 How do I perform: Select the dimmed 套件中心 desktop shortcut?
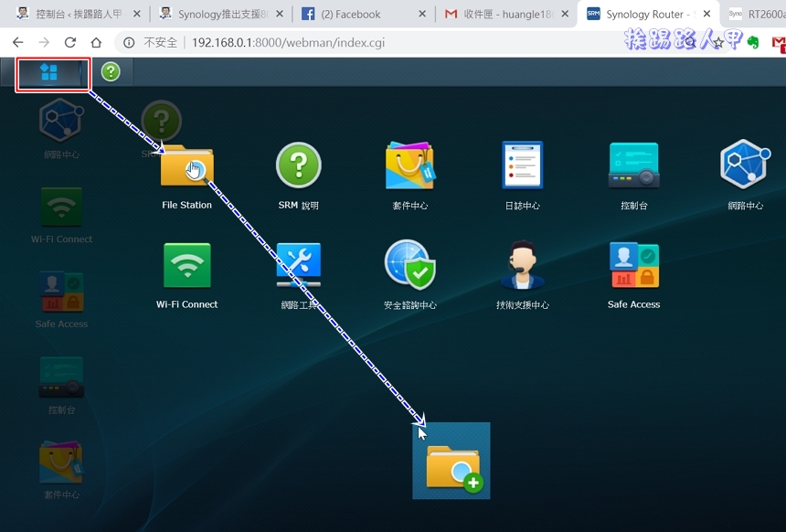click(61, 470)
